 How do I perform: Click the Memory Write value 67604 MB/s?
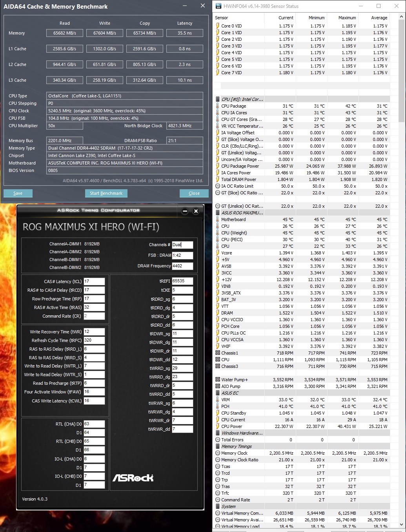click(x=105, y=33)
